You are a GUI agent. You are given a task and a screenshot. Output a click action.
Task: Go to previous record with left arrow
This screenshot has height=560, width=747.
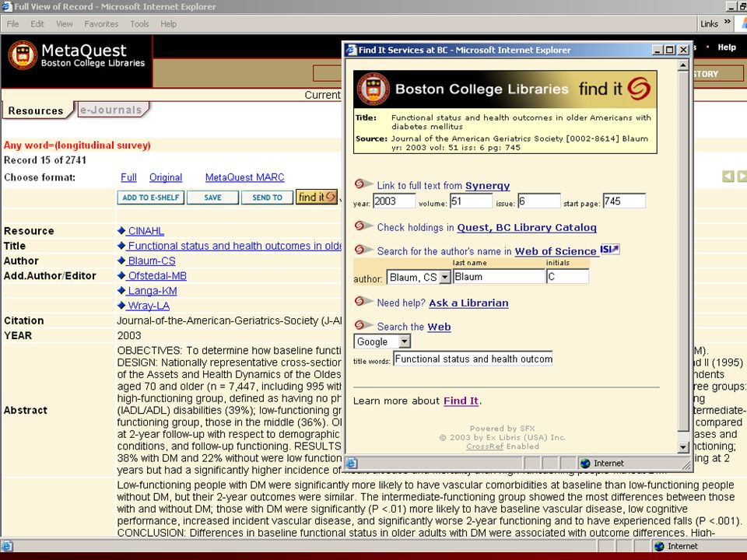(x=728, y=177)
